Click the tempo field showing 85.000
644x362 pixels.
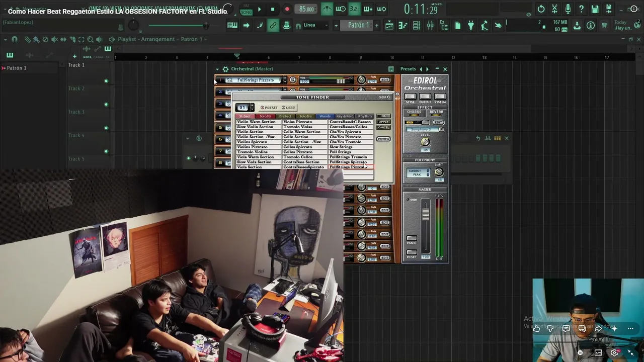[306, 9]
